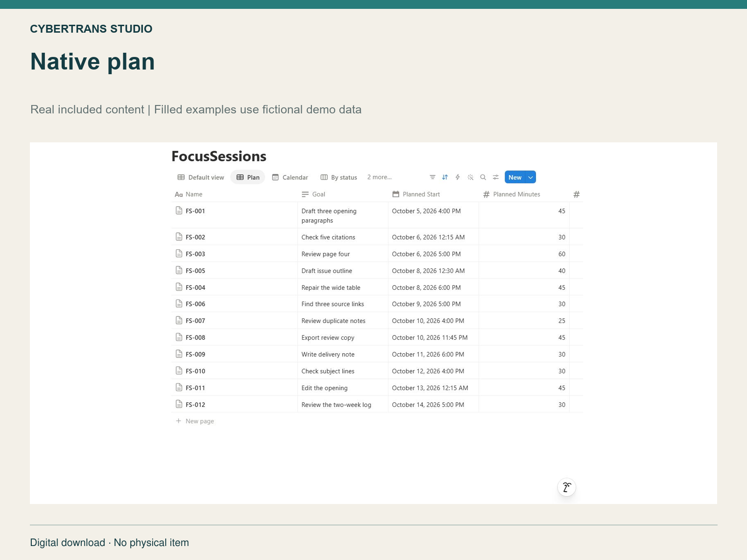This screenshot has width=747, height=560.
Task: Switch to the Calendar view tab
Action: pos(290,177)
